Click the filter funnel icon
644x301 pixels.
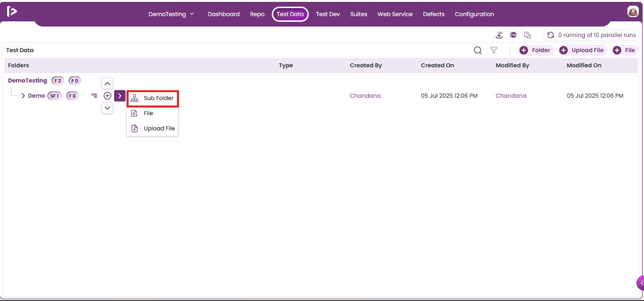point(494,50)
